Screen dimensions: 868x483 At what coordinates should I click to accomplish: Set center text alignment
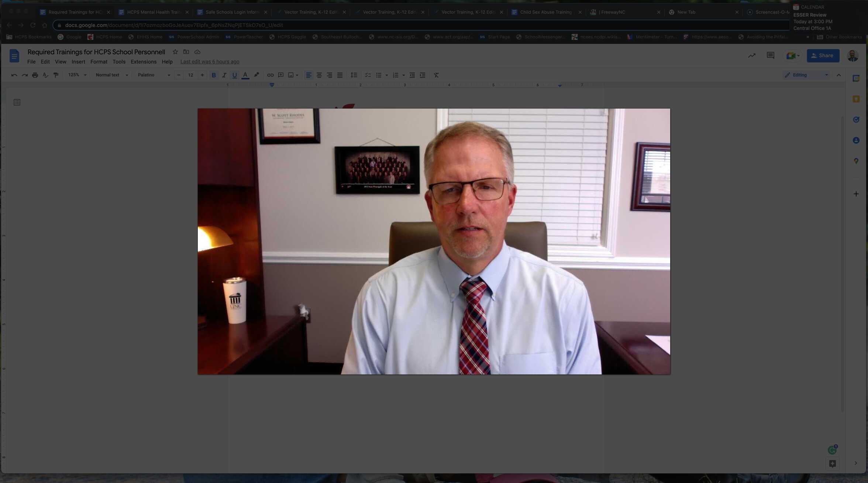pyautogui.click(x=319, y=75)
